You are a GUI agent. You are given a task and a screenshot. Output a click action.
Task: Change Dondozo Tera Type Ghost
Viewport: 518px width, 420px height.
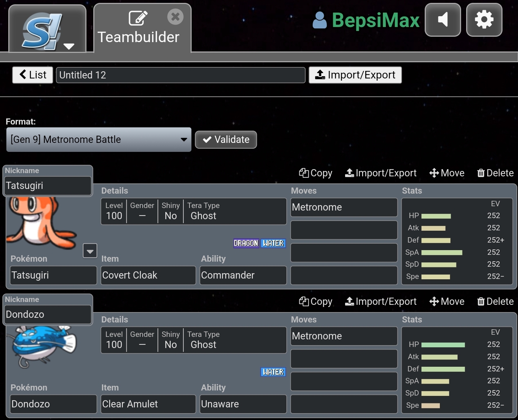pos(203,340)
